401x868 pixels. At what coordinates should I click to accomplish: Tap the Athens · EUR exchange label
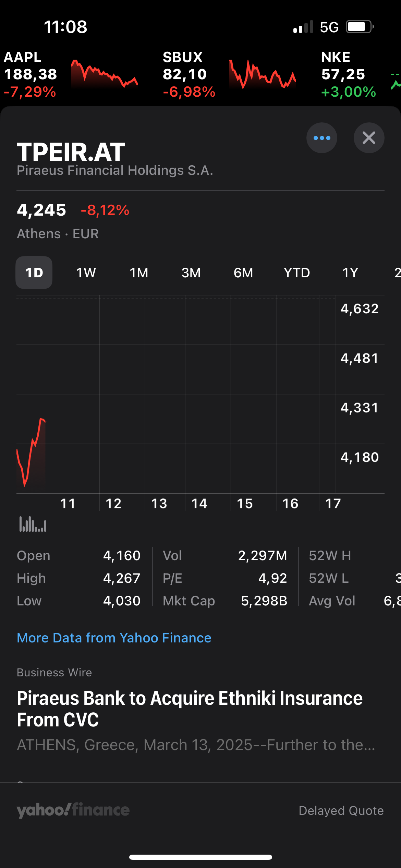(x=58, y=233)
